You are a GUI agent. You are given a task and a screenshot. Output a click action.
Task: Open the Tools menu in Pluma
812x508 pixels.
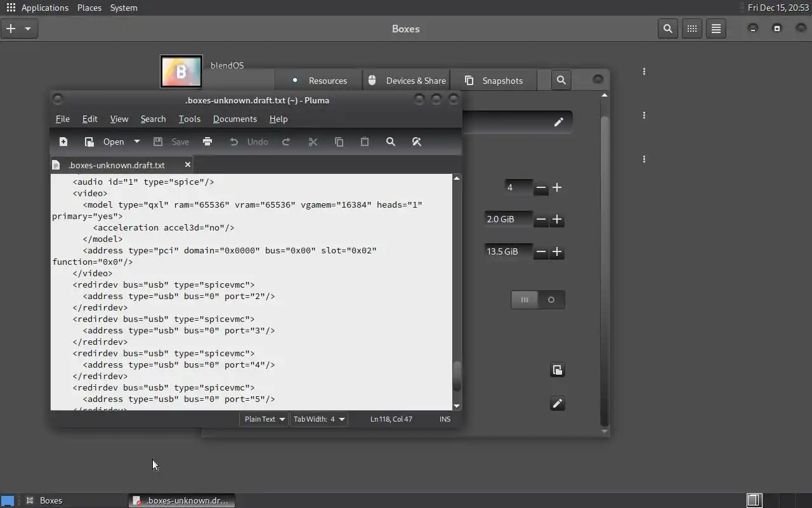(189, 119)
